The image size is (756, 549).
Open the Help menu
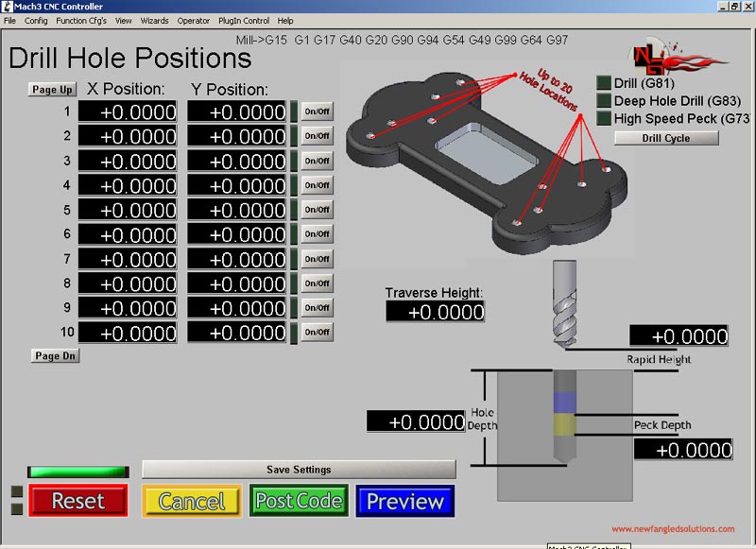(x=285, y=21)
